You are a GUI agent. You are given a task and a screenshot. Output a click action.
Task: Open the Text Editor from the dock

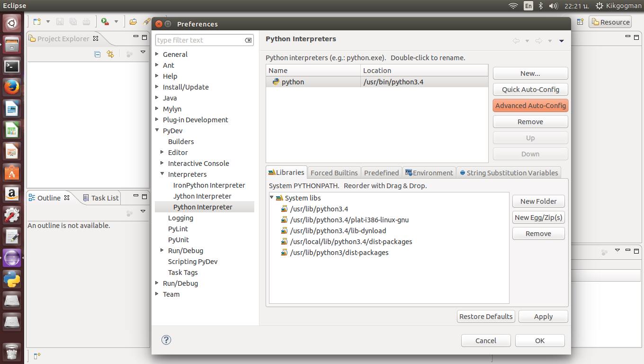coord(12,237)
